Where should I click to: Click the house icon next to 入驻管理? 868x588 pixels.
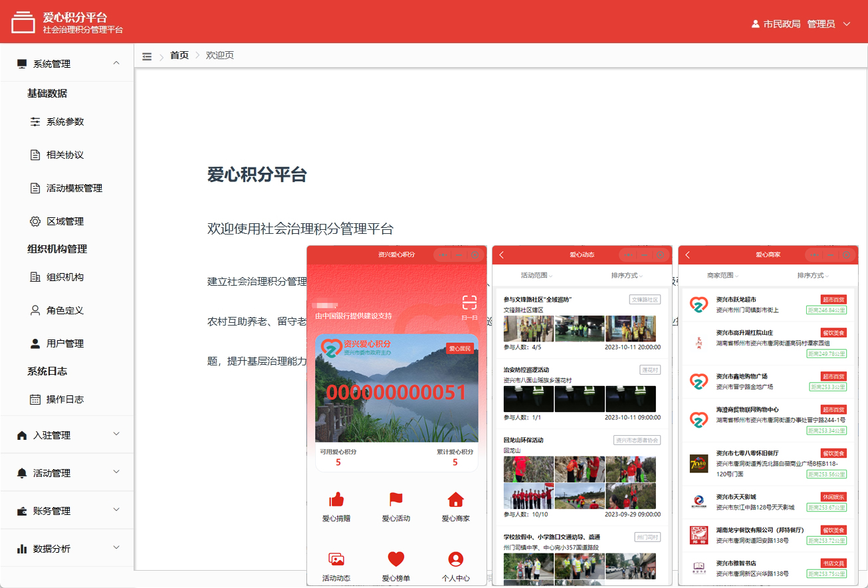pyautogui.click(x=22, y=435)
